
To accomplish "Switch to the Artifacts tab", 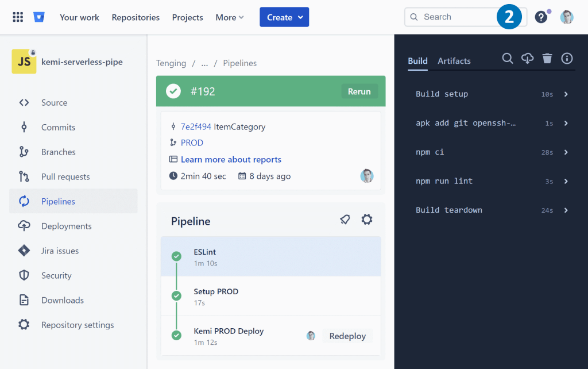I will 454,61.
